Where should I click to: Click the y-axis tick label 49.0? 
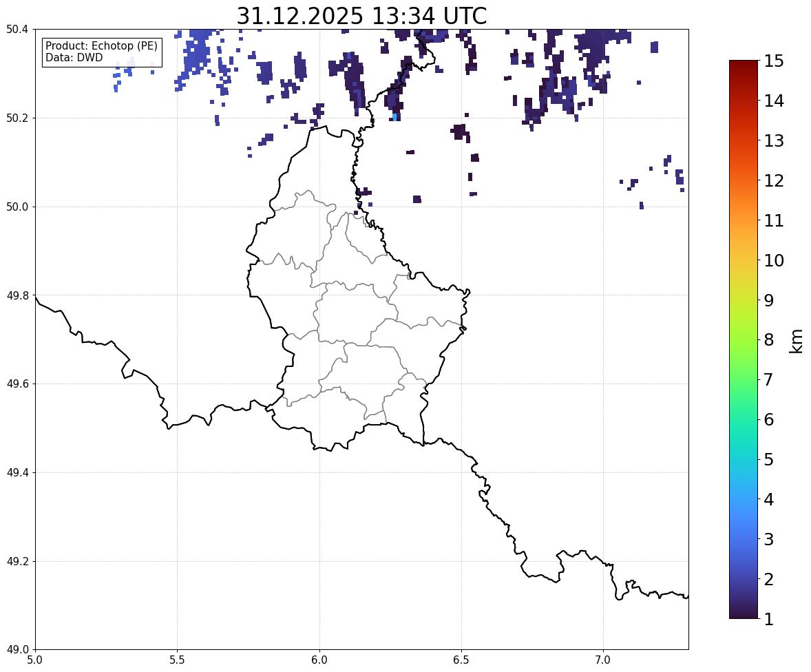click(x=17, y=650)
